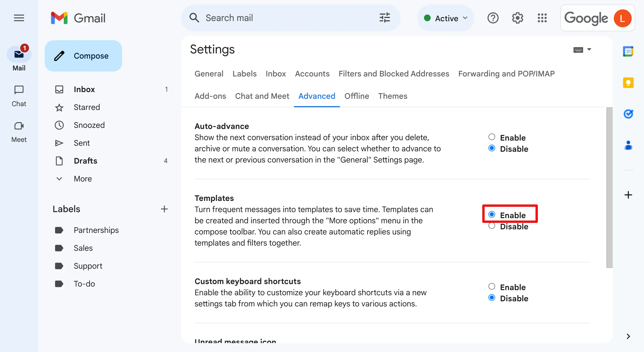Click the Compose button
The width and height of the screenshot is (644, 352).
pos(83,56)
